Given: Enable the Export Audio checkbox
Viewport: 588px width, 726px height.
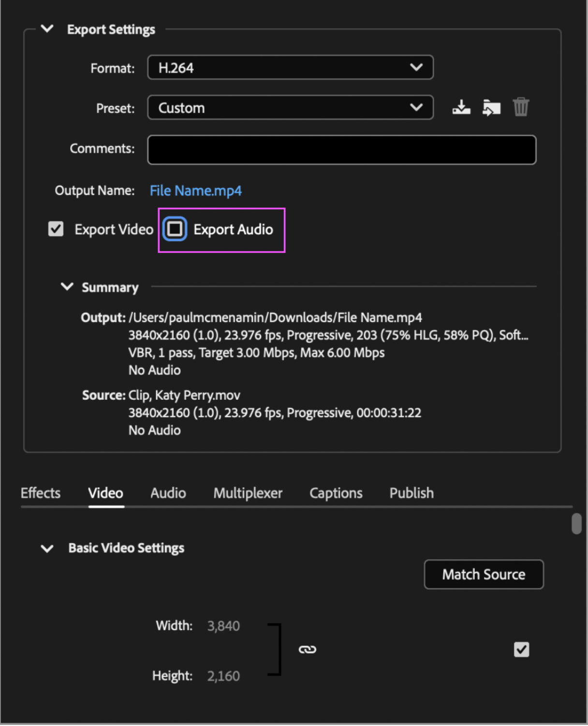Looking at the screenshot, I should point(175,229).
